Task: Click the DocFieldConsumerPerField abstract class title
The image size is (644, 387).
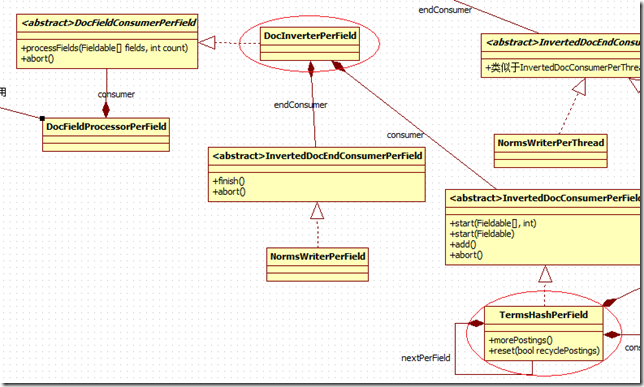Action: [108, 23]
